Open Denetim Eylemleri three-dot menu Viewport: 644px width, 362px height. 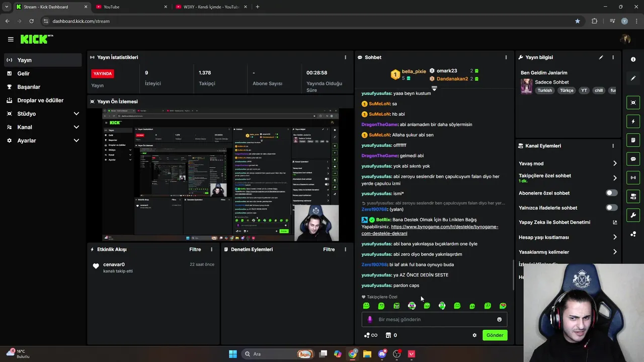click(x=345, y=249)
